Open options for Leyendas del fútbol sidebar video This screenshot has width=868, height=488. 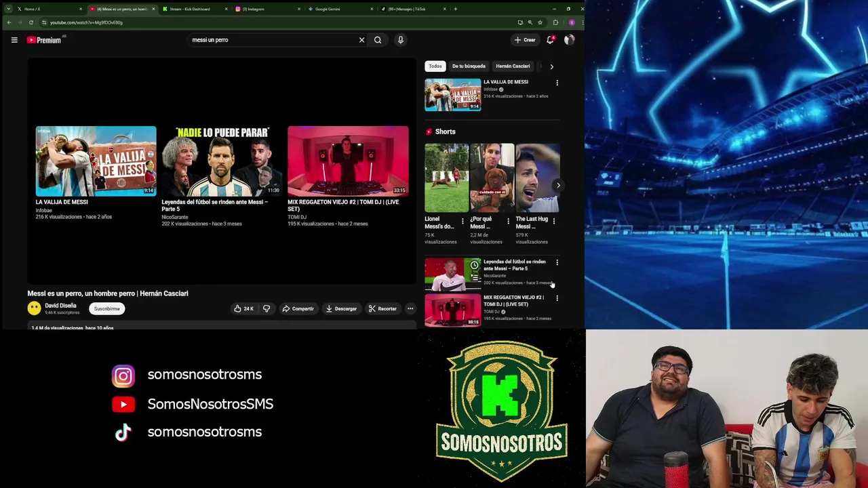557,263
